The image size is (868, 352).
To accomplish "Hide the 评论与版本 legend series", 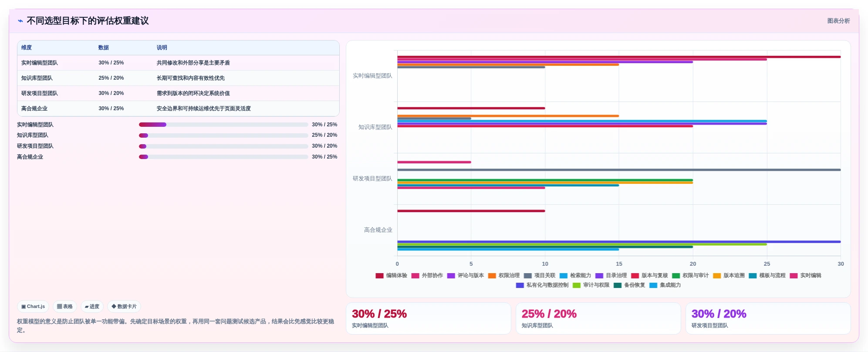I will (x=465, y=276).
